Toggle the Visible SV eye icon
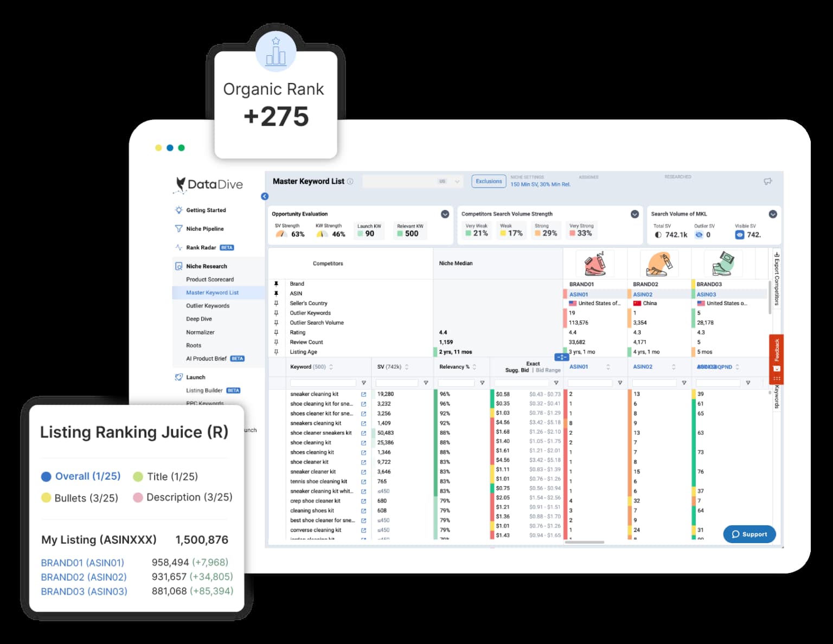The image size is (833, 644). [x=739, y=235]
